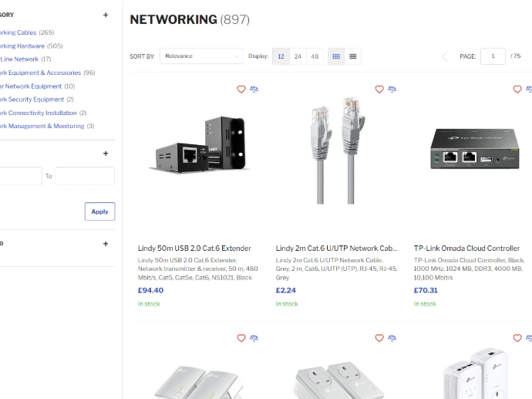Open the Sort By Relevance dropdown

(x=200, y=56)
